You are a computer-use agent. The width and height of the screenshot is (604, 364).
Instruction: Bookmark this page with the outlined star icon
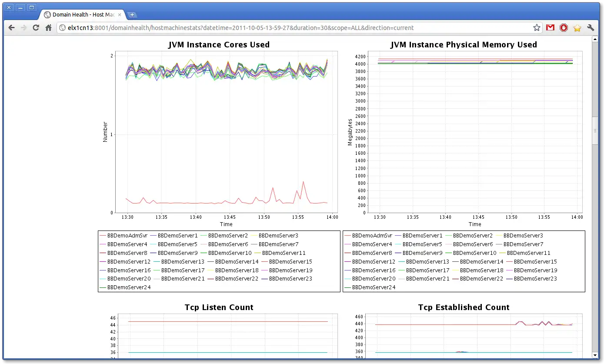point(537,27)
